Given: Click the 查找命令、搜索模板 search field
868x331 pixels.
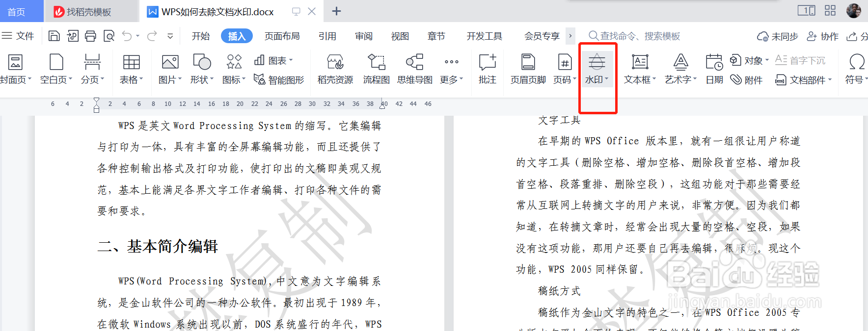Looking at the screenshot, I should (634, 36).
